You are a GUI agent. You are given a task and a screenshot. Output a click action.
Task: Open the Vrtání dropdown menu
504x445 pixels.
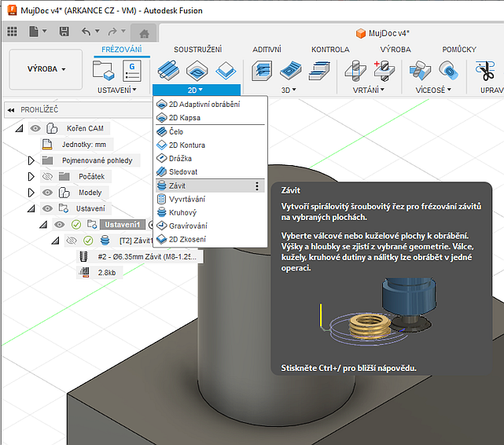367,90
